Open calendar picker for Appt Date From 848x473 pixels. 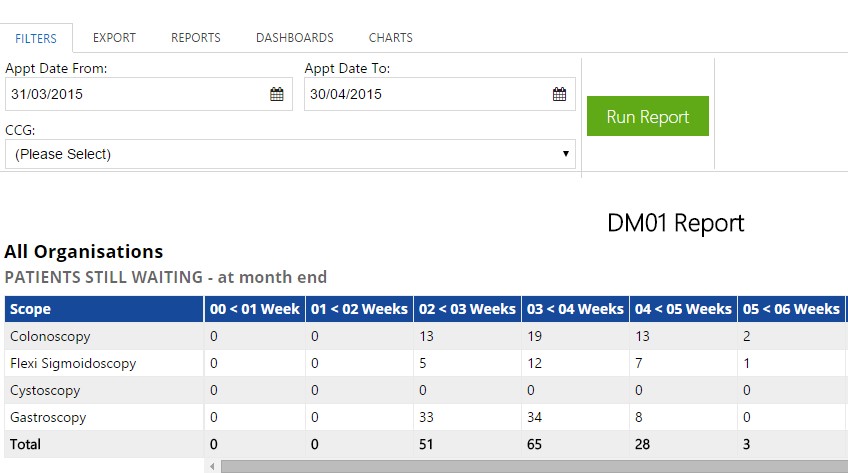coord(276,94)
